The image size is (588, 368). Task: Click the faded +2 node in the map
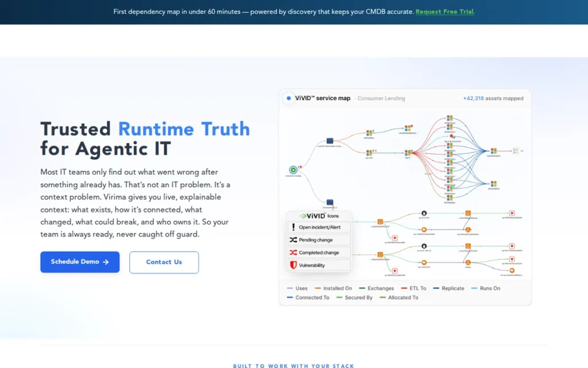tap(516, 151)
